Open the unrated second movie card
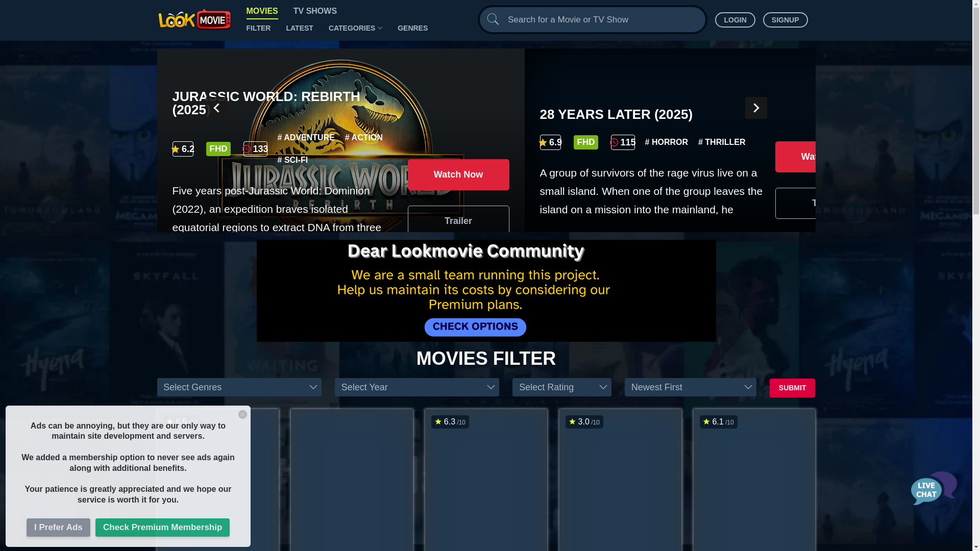The height and width of the screenshot is (551, 980). click(352, 480)
